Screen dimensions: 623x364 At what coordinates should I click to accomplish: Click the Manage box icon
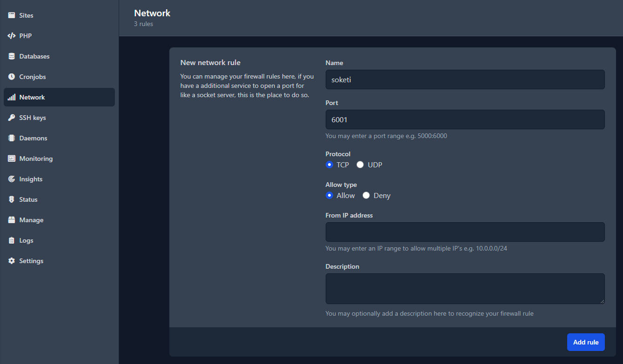[12, 220]
